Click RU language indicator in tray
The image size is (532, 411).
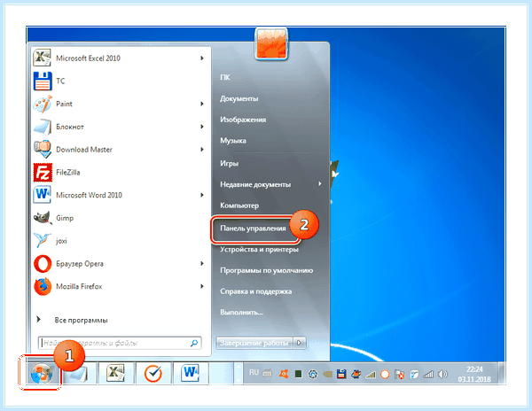254,373
